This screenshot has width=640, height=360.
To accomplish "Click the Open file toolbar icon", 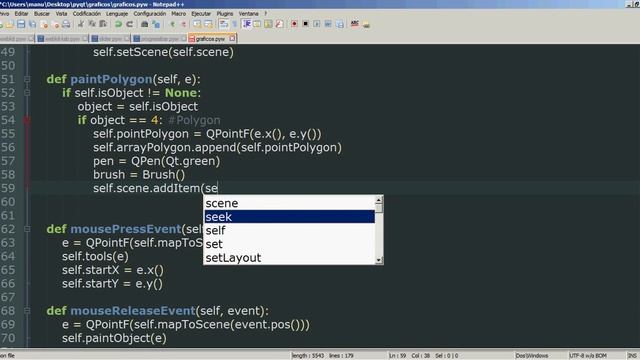I will (x=9, y=24).
